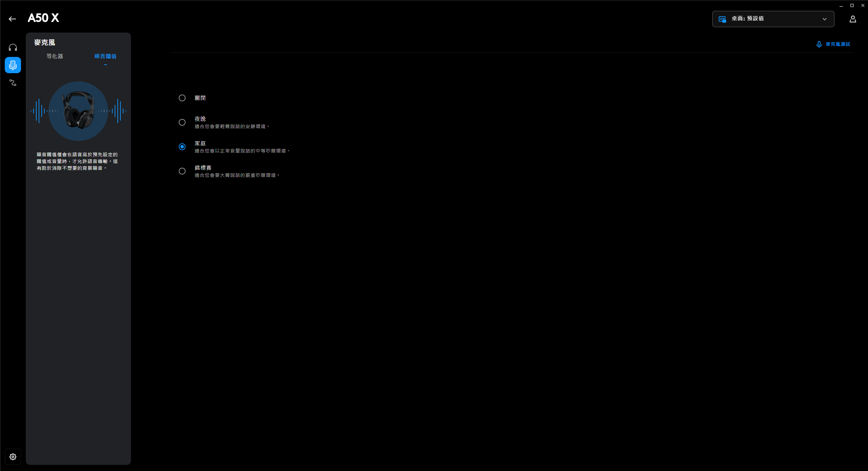The height and width of the screenshot is (471, 868).
Task: Click description 適合您會以正常音量說話的中等吵雜環境
Action: [x=242, y=151]
